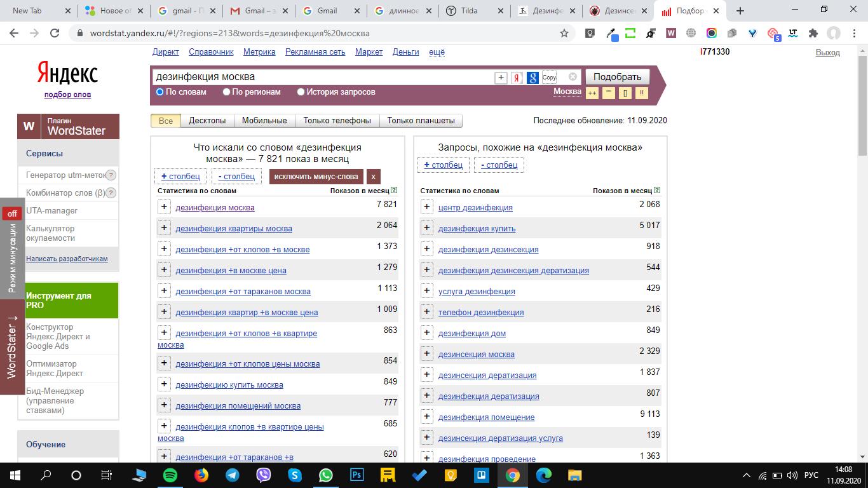Image resolution: width=868 pixels, height=488 pixels.
Task: Open Spotify from the taskbar
Action: 170,475
